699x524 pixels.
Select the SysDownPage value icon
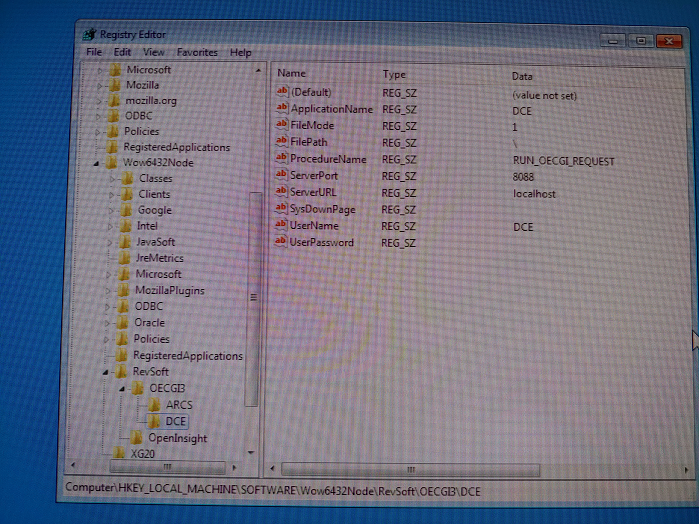coord(281,208)
